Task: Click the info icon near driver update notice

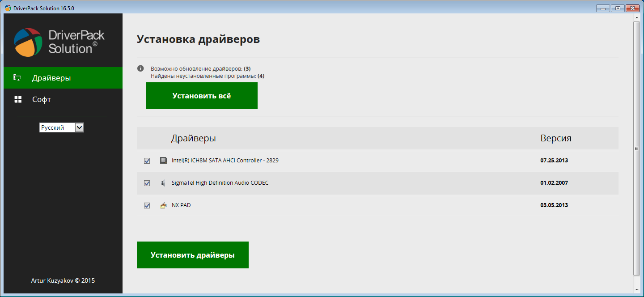Action: (x=140, y=68)
